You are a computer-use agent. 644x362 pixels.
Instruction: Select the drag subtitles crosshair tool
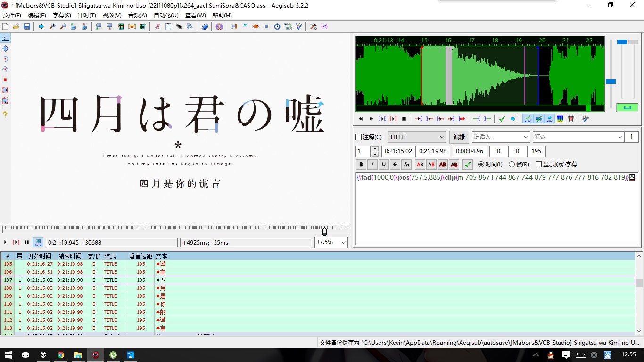tap(5, 49)
